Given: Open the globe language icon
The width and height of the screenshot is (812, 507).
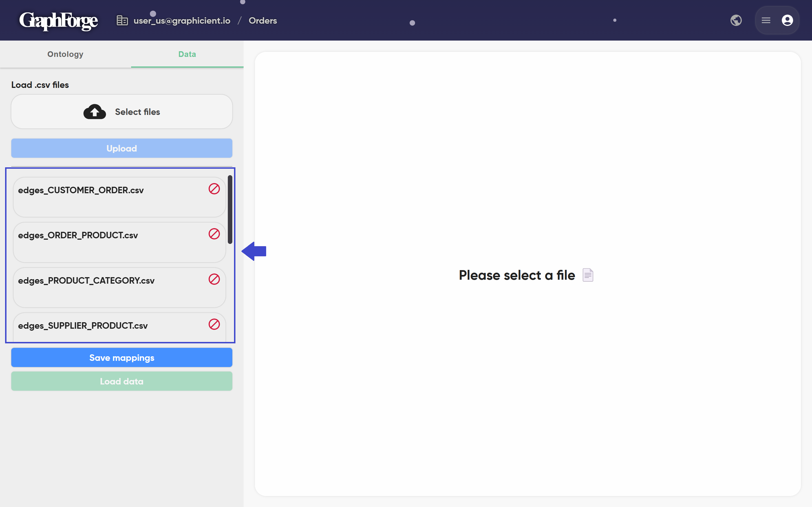Looking at the screenshot, I should pos(736,21).
